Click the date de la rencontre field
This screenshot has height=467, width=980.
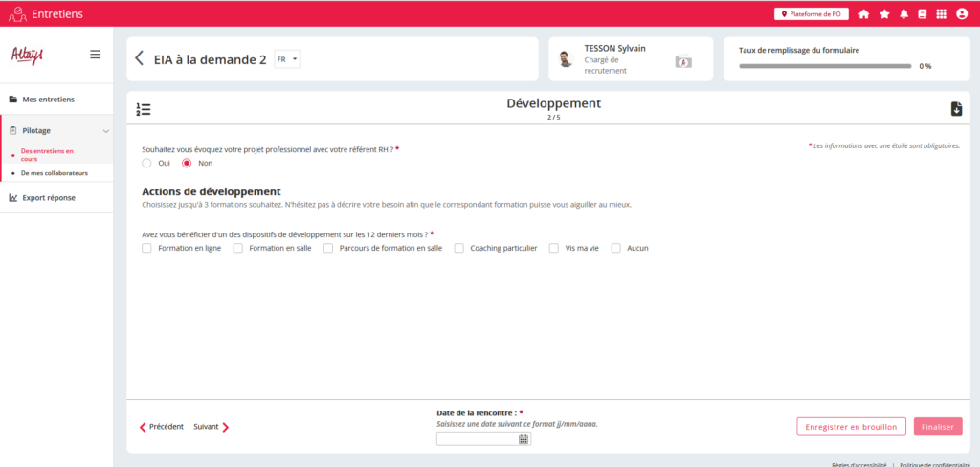tap(476, 439)
